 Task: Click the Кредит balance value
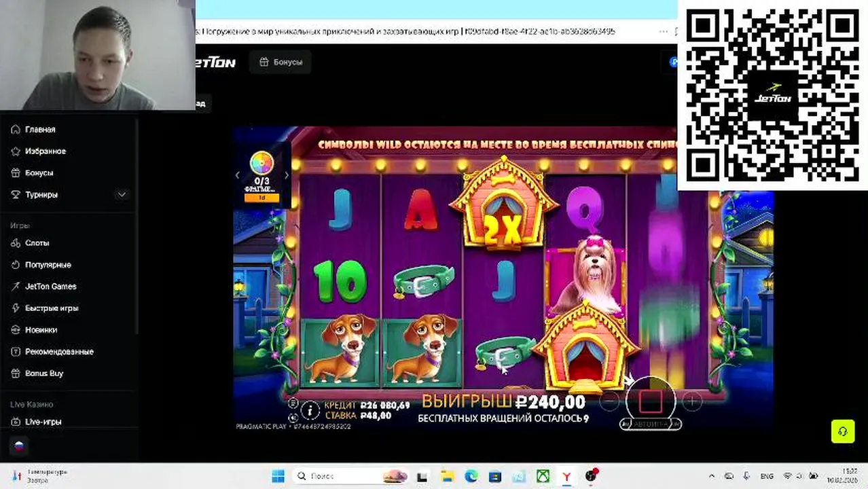(385, 405)
